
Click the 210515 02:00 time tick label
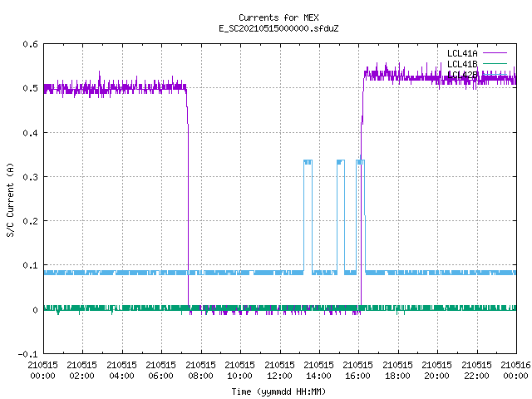(x=81, y=371)
